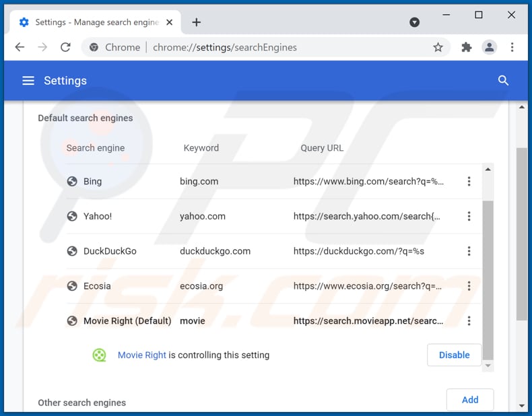Viewport: 532px width, 416px height.
Task: Click the page scrollbar down arrow
Action: point(521,405)
